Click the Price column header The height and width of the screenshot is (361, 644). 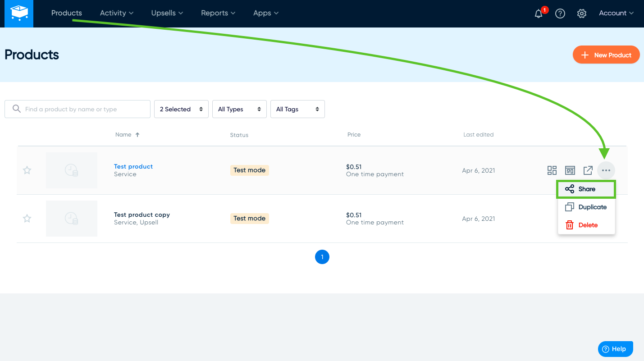pyautogui.click(x=354, y=134)
